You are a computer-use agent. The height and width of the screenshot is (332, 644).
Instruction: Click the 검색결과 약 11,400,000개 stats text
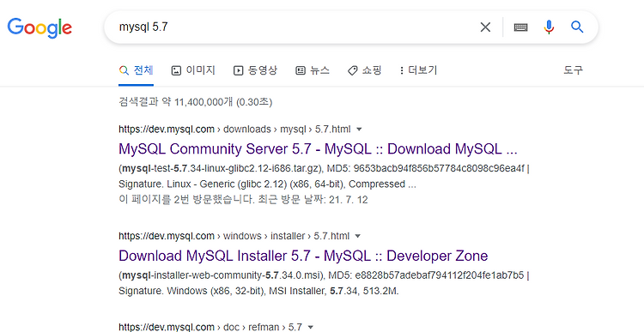click(196, 101)
